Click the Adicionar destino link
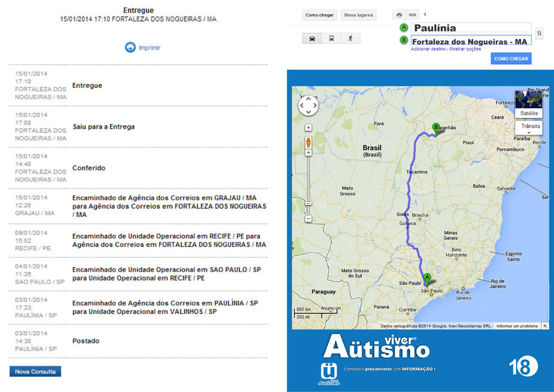This screenshot has height=392, width=554. coord(428,49)
